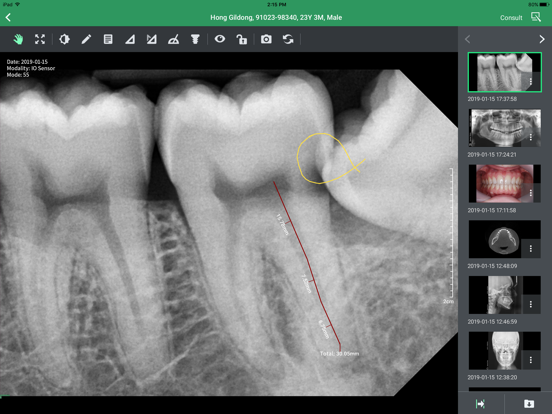Open the intraoral teeth photo thumbnail
The height and width of the screenshot is (414, 552).
tap(504, 183)
